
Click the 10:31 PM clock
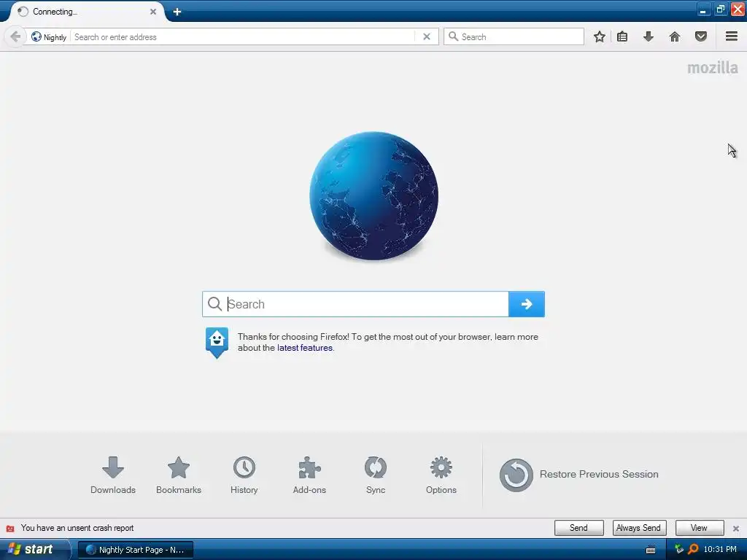720,550
